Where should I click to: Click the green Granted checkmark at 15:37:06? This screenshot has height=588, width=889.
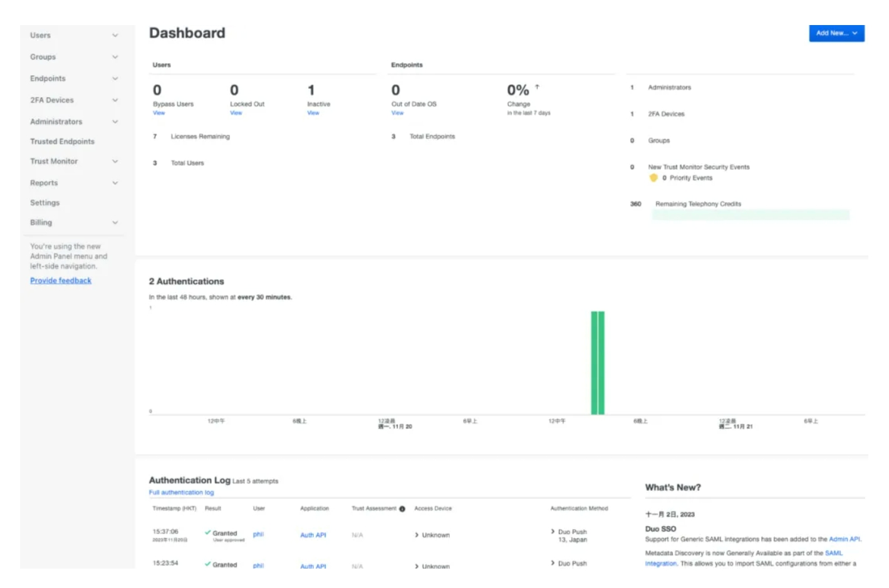click(x=208, y=533)
